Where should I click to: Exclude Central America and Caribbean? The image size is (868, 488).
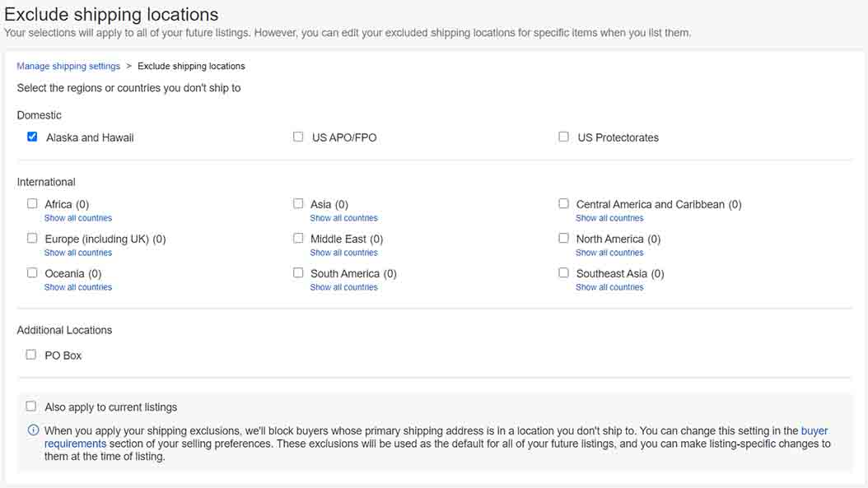pyautogui.click(x=563, y=203)
